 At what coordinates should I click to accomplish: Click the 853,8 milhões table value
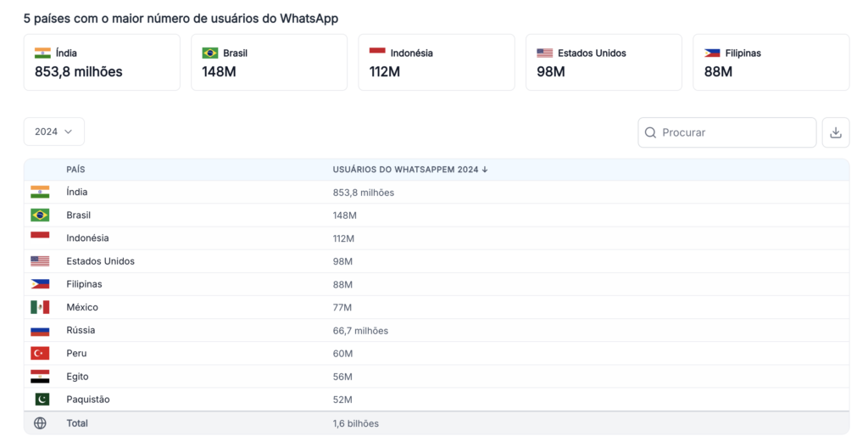click(x=364, y=193)
